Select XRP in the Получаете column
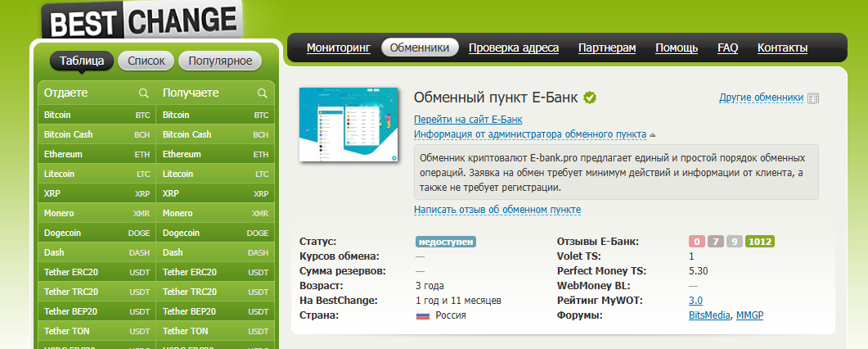 pos(215,194)
